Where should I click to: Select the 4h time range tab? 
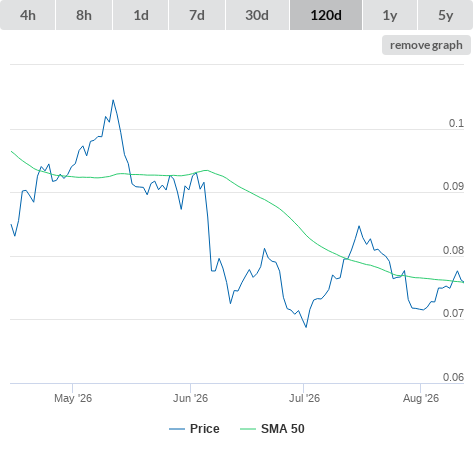coord(28,15)
